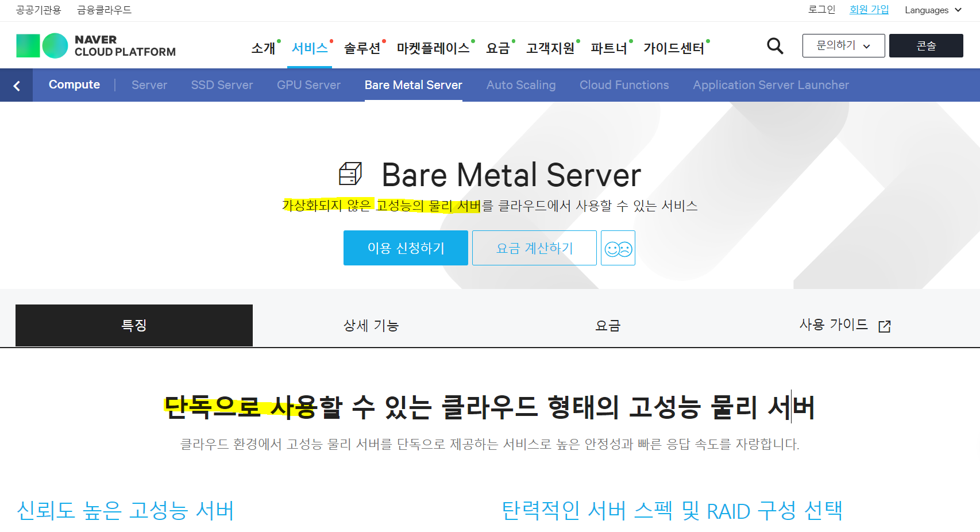Image resolution: width=980 pixels, height=532 pixels.
Task: Switch to Auto Scaling sub-menu
Action: pos(521,85)
